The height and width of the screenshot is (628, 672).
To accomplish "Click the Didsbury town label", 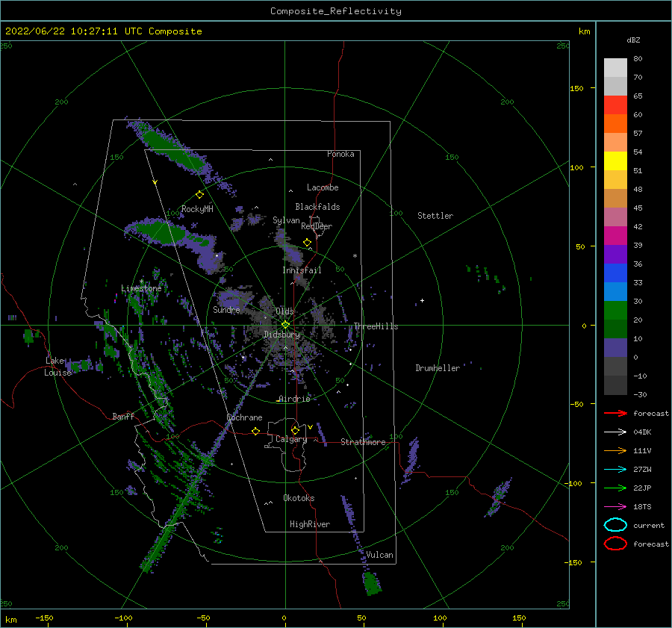I will point(281,335).
